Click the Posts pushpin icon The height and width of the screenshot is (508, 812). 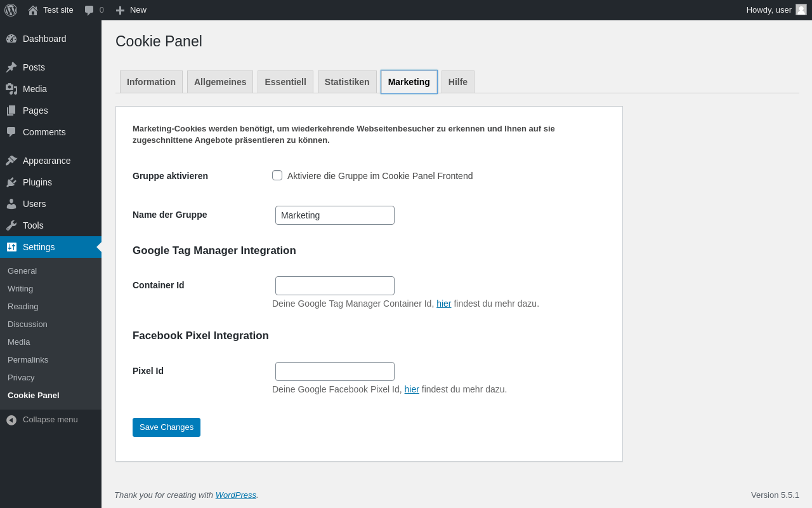pos(11,67)
